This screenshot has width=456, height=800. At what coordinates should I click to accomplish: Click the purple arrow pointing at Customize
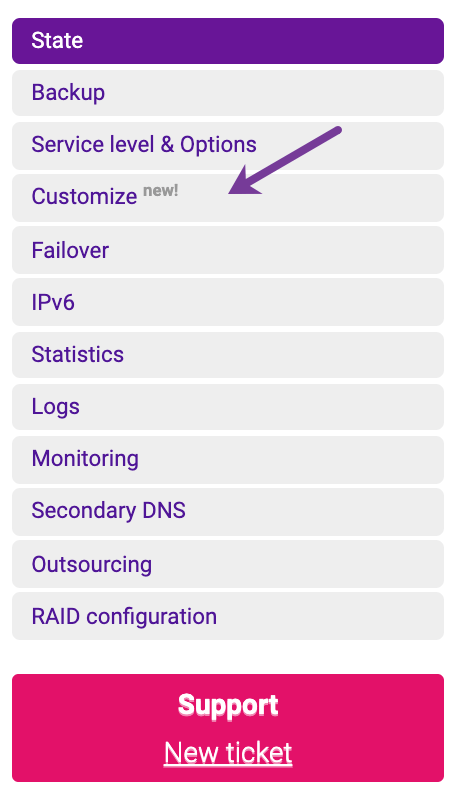click(x=284, y=161)
